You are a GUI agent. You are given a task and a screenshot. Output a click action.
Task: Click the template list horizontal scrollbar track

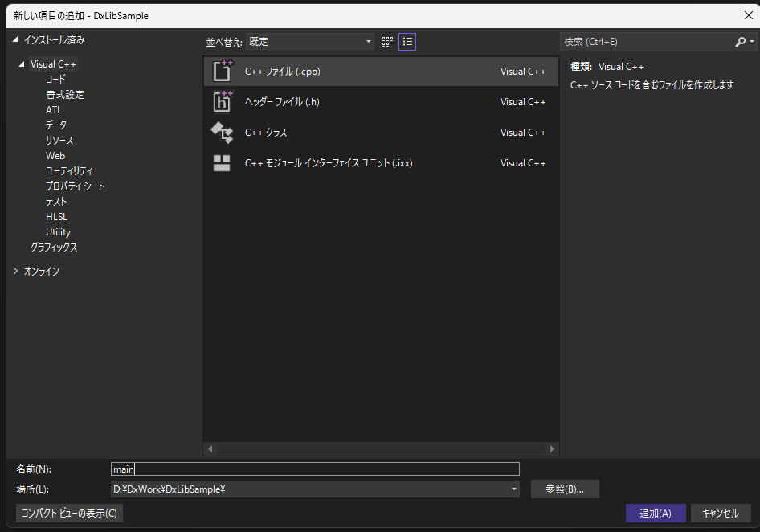381,449
